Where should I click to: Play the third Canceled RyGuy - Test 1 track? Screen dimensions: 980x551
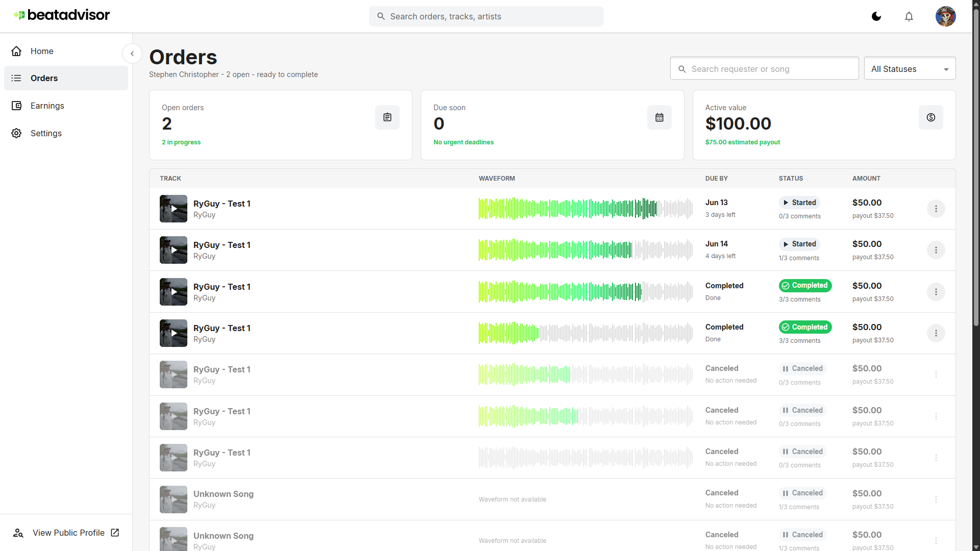tap(174, 458)
